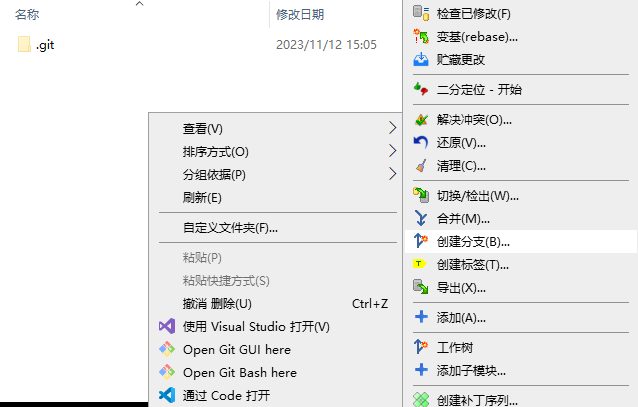The image size is (638, 407).
Task: Click 合并(M)... menu text
Action: (463, 219)
